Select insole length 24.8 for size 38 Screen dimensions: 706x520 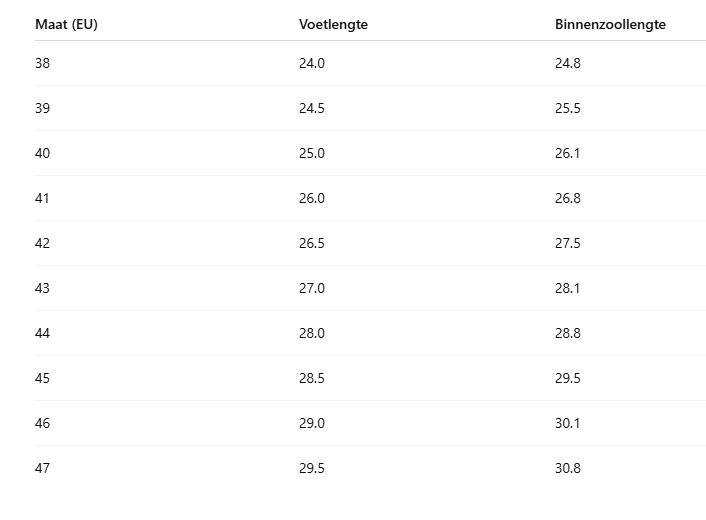pyautogui.click(x=568, y=63)
